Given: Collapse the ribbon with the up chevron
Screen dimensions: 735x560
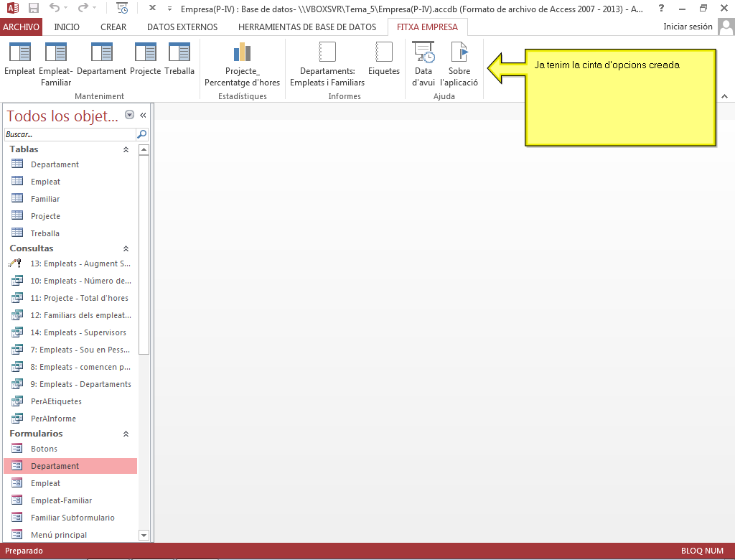Looking at the screenshot, I should pyautogui.click(x=725, y=96).
